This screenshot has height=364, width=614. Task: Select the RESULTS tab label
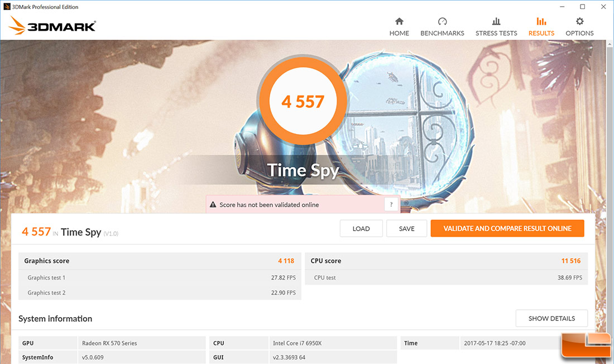coord(541,33)
